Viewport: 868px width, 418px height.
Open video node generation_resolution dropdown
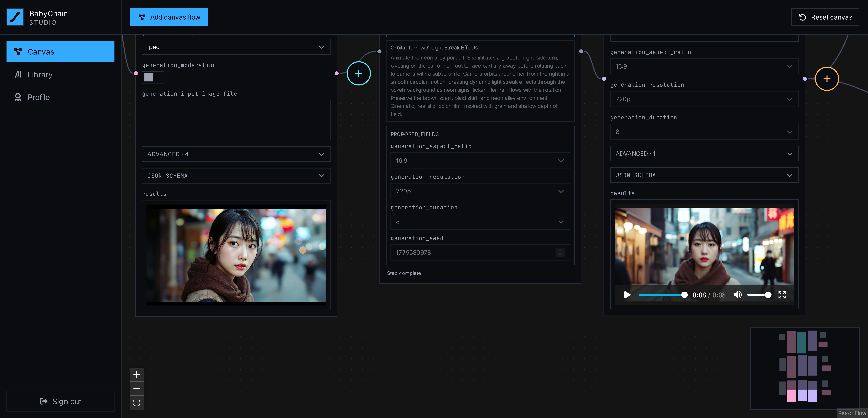click(704, 99)
